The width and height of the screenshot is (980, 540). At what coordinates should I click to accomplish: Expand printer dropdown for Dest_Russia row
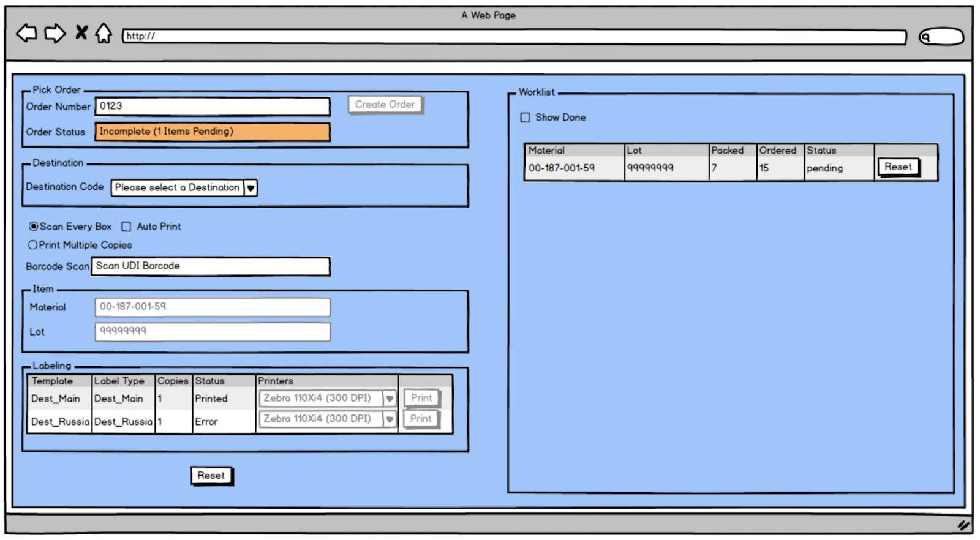(x=389, y=419)
